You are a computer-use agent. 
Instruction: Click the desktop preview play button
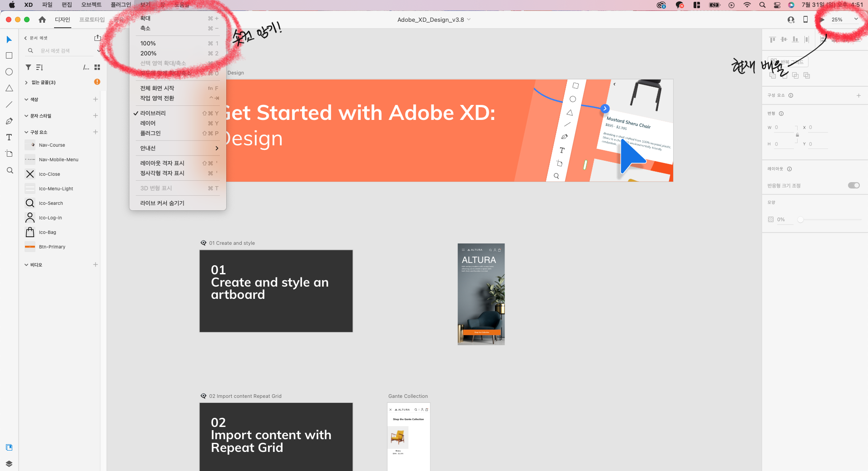coord(822,20)
